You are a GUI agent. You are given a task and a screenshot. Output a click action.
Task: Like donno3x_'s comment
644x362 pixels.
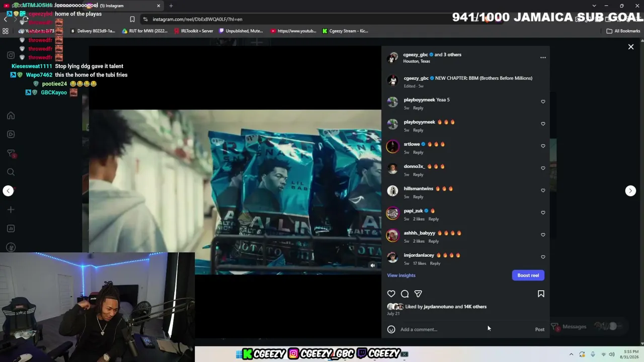(x=543, y=168)
